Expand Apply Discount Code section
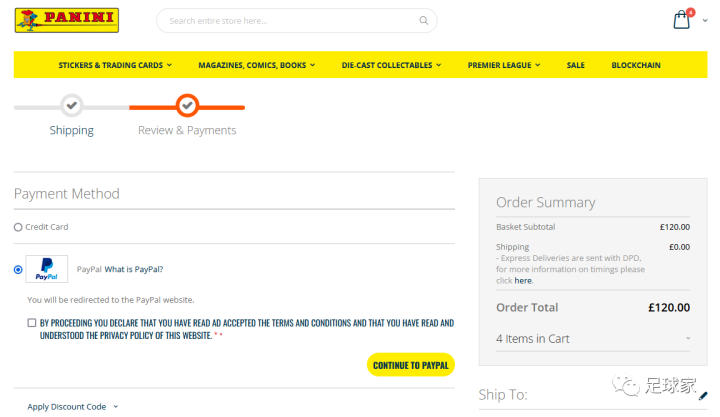Image resolution: width=720 pixels, height=417 pixels. (x=72, y=407)
